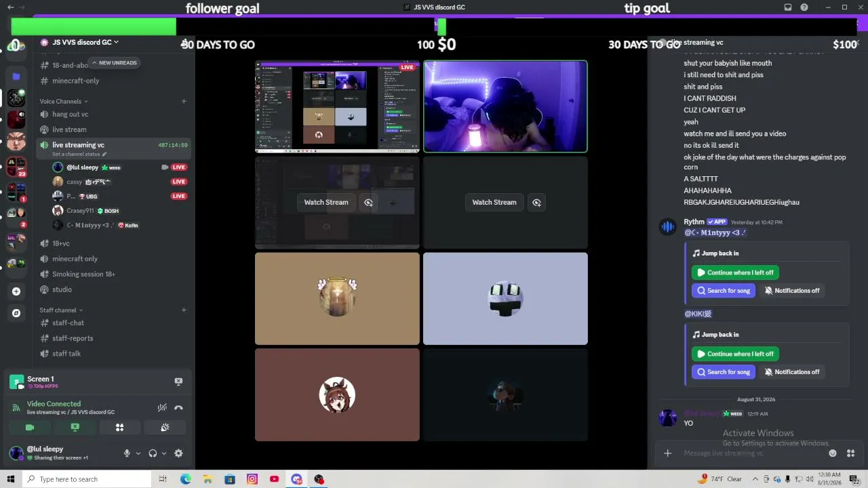This screenshot has height=488, width=868.
Task: Open Discover servers compass icon
Action: pos(16,313)
